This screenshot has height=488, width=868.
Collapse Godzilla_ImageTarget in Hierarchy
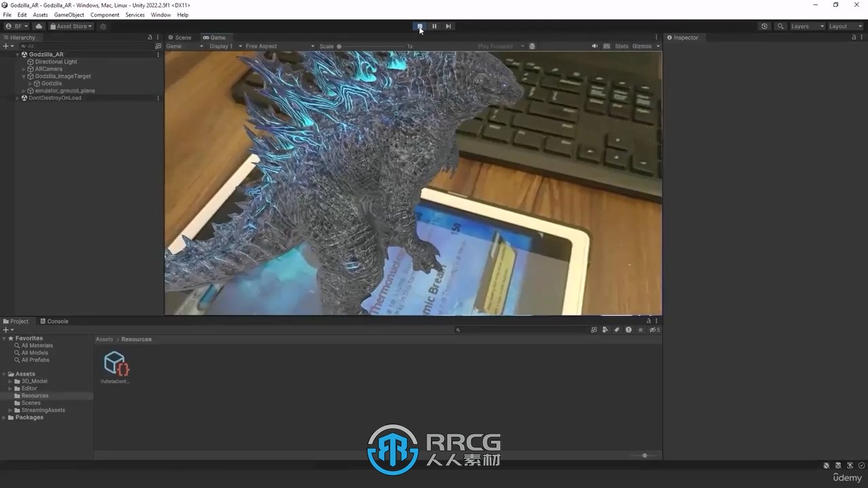point(24,77)
